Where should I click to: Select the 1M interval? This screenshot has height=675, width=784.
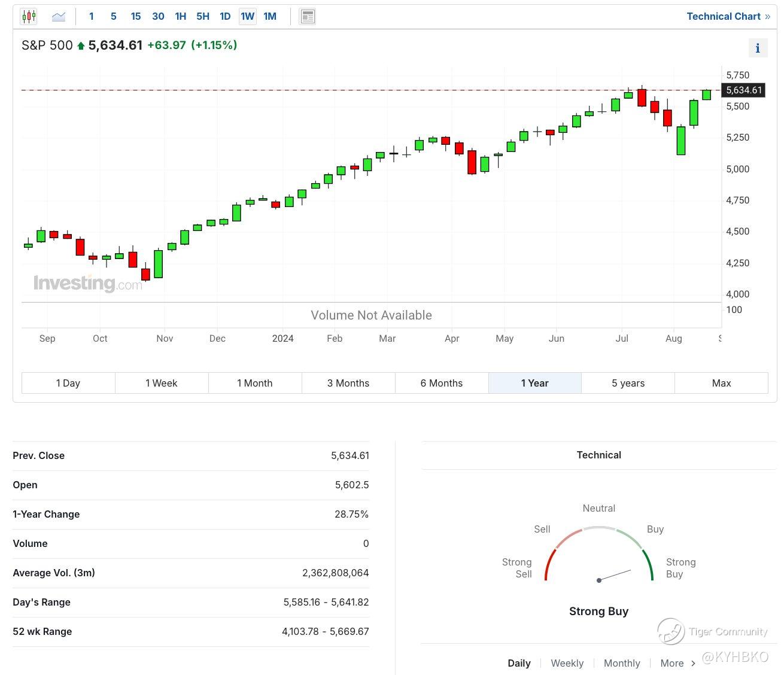click(x=270, y=16)
